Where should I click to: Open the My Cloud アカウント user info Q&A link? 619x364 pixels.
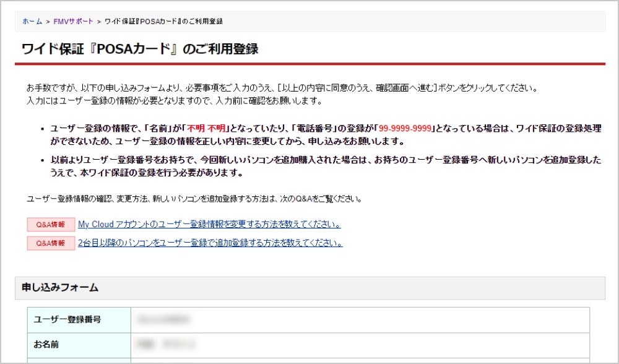pyautogui.click(x=209, y=224)
